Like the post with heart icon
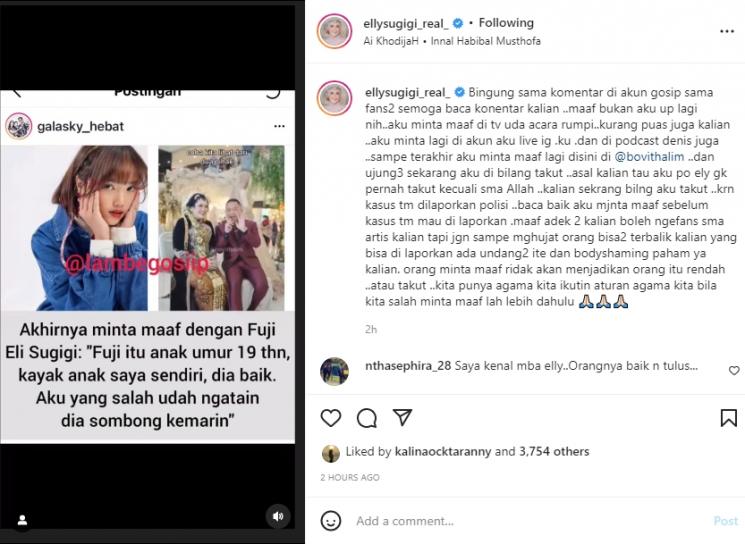 click(331, 418)
